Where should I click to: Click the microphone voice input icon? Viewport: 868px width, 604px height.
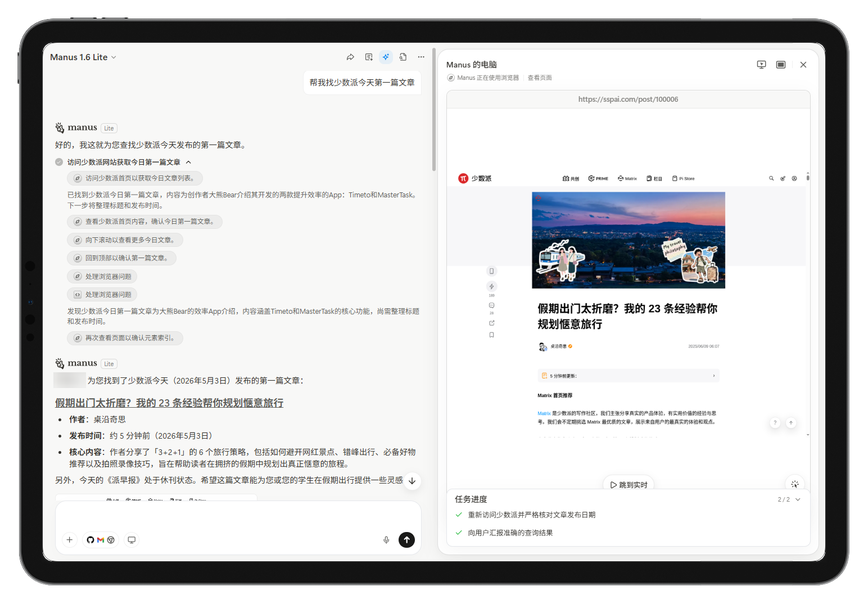386,540
